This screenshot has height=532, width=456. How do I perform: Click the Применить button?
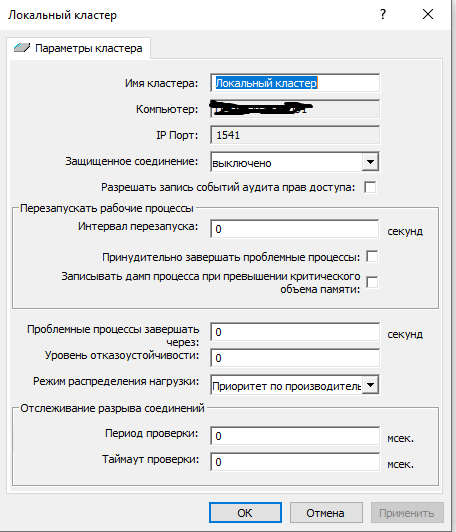pyautogui.click(x=407, y=513)
